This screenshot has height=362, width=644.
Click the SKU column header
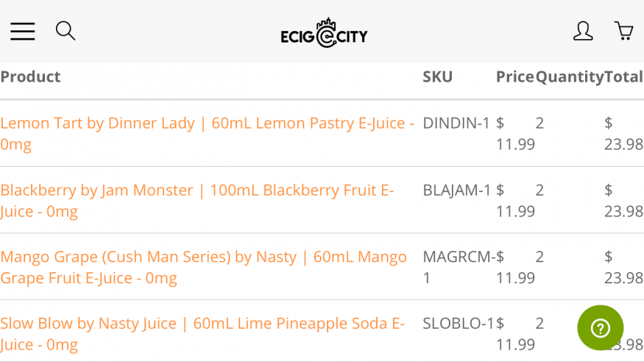pos(437,77)
